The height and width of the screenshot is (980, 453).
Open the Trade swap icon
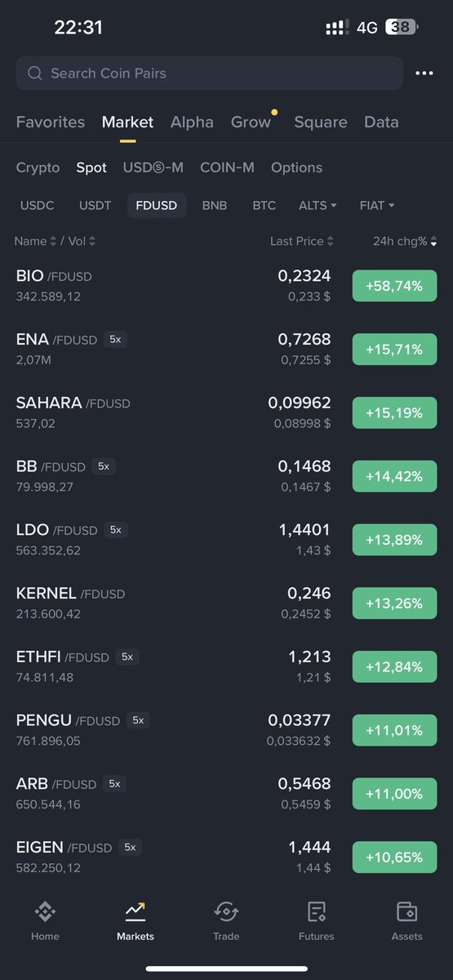(x=226, y=911)
